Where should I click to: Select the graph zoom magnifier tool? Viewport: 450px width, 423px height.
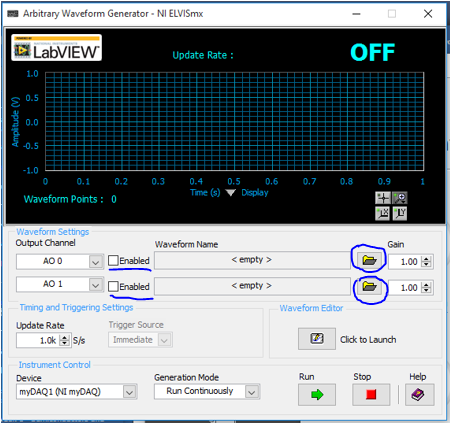pyautogui.click(x=400, y=198)
